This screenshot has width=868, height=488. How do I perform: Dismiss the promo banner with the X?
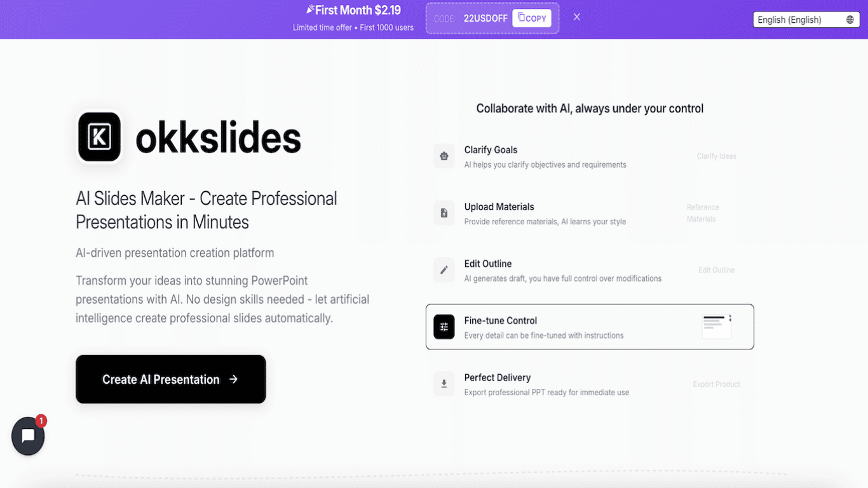(x=576, y=17)
